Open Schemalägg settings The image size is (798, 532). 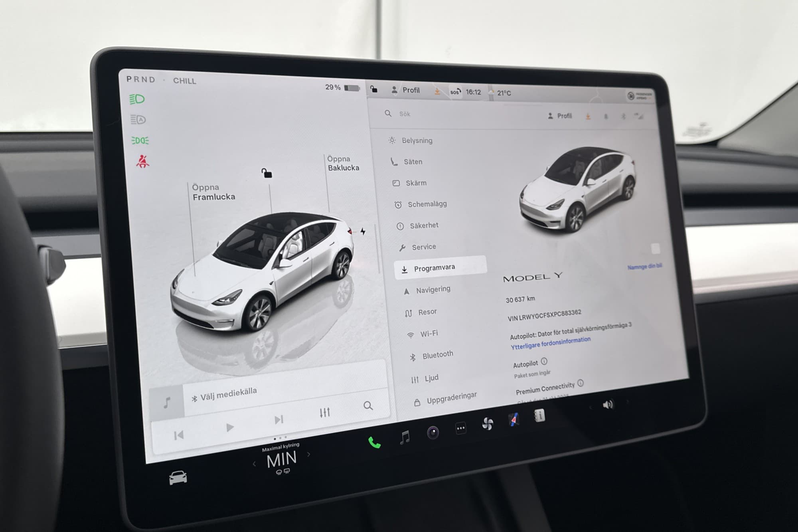click(x=421, y=204)
